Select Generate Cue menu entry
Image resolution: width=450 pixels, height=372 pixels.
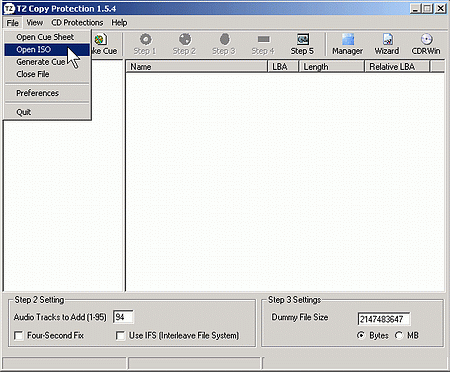(x=47, y=62)
